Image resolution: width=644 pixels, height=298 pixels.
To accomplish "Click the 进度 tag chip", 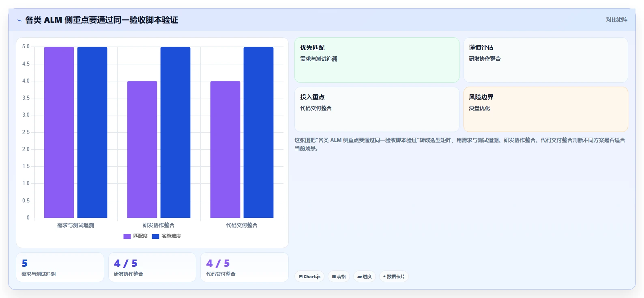I will tap(365, 277).
